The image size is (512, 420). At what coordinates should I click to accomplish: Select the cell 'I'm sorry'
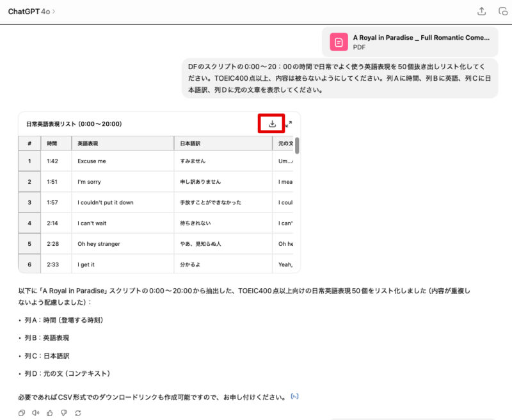[x=123, y=182]
